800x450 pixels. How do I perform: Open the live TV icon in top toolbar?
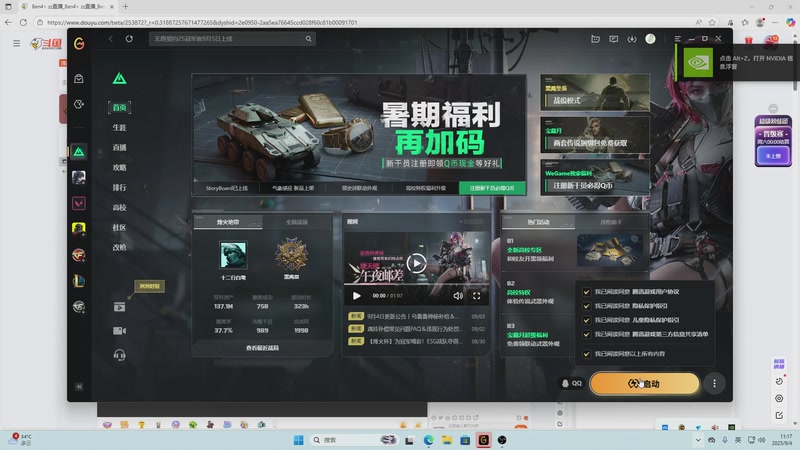coord(595,39)
